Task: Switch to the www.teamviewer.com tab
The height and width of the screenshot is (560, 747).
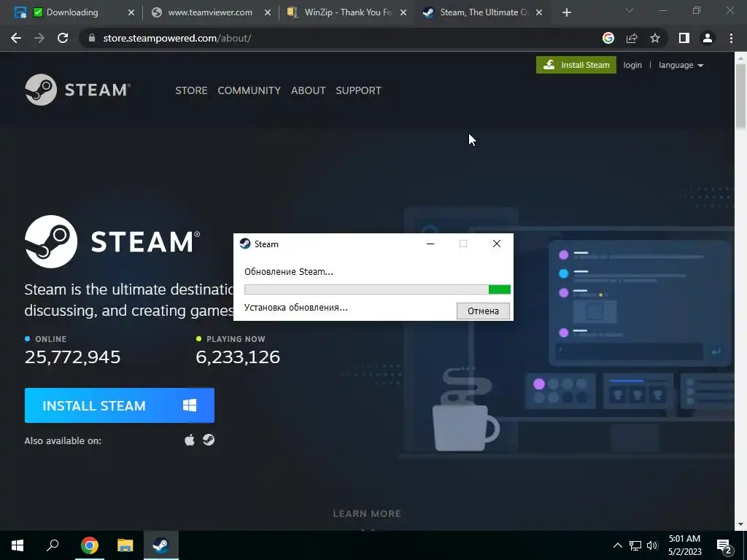Action: point(210,12)
